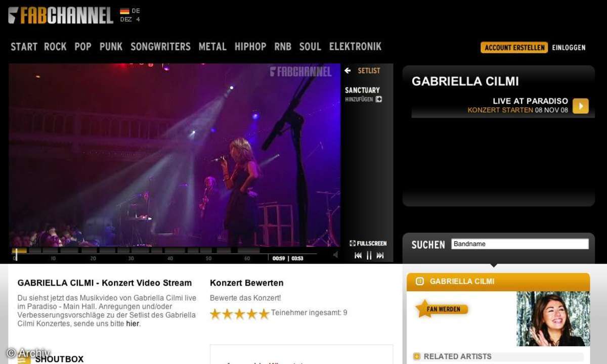Click the 'hier' link
607x364 pixels.
133,324
